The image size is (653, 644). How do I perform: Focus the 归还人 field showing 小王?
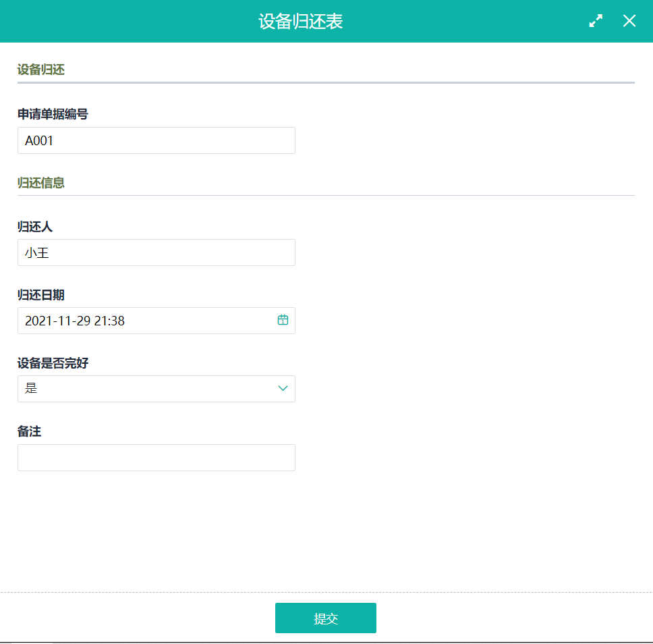coord(156,252)
